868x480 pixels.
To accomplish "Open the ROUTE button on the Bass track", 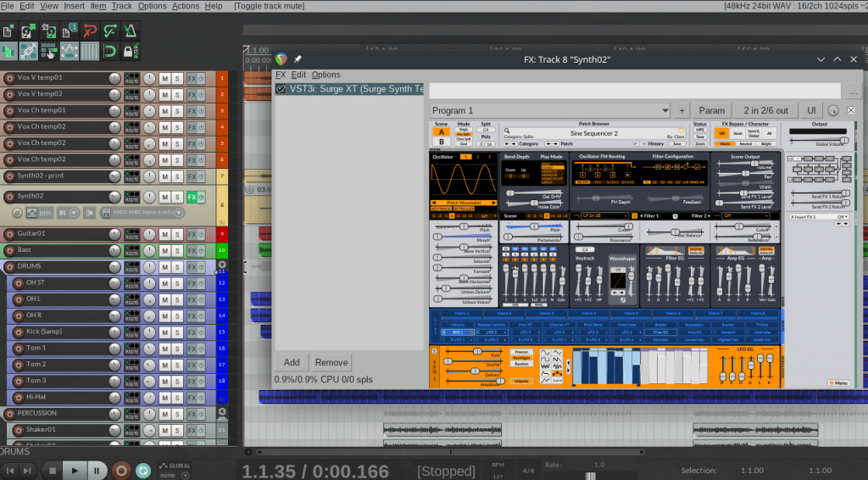I will tap(131, 251).
